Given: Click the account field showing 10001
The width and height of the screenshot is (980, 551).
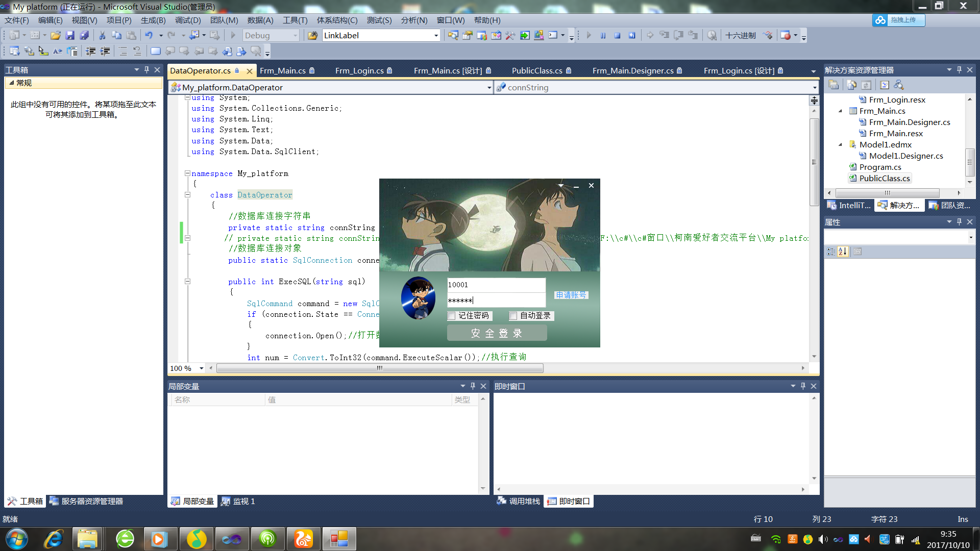Looking at the screenshot, I should (x=496, y=285).
